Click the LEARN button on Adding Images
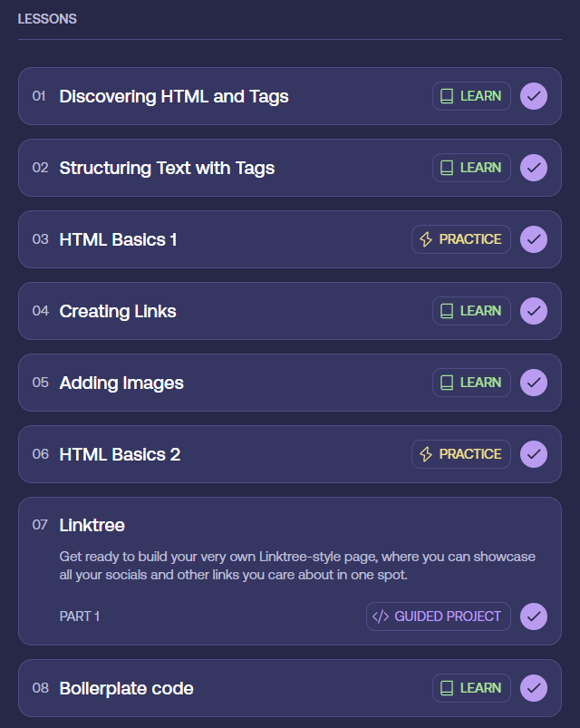The image size is (580, 728). pyautogui.click(x=471, y=383)
